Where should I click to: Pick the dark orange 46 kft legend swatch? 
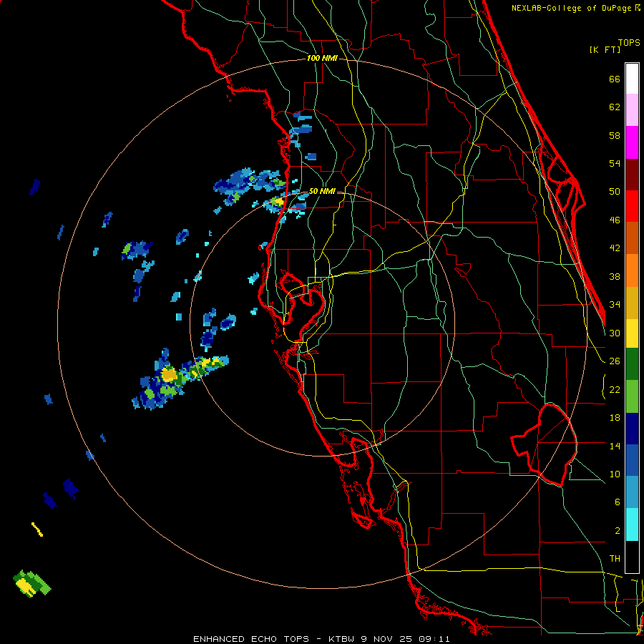(x=632, y=238)
